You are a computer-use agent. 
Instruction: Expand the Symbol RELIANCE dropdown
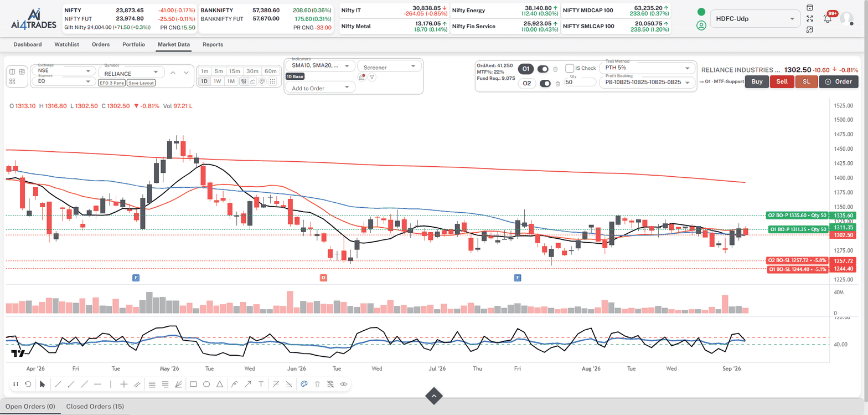pos(132,73)
